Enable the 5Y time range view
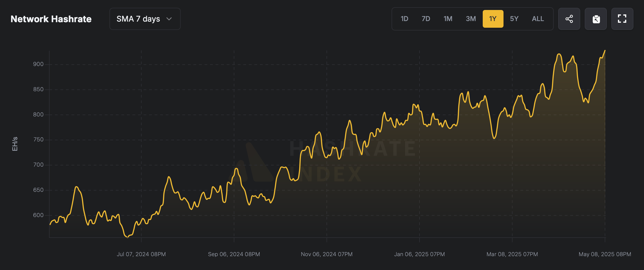 pos(514,19)
